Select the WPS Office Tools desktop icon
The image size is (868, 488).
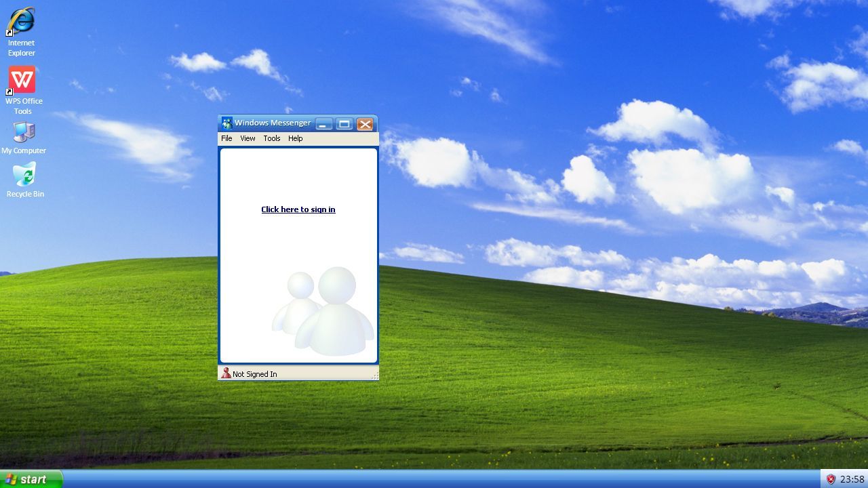pyautogui.click(x=22, y=90)
